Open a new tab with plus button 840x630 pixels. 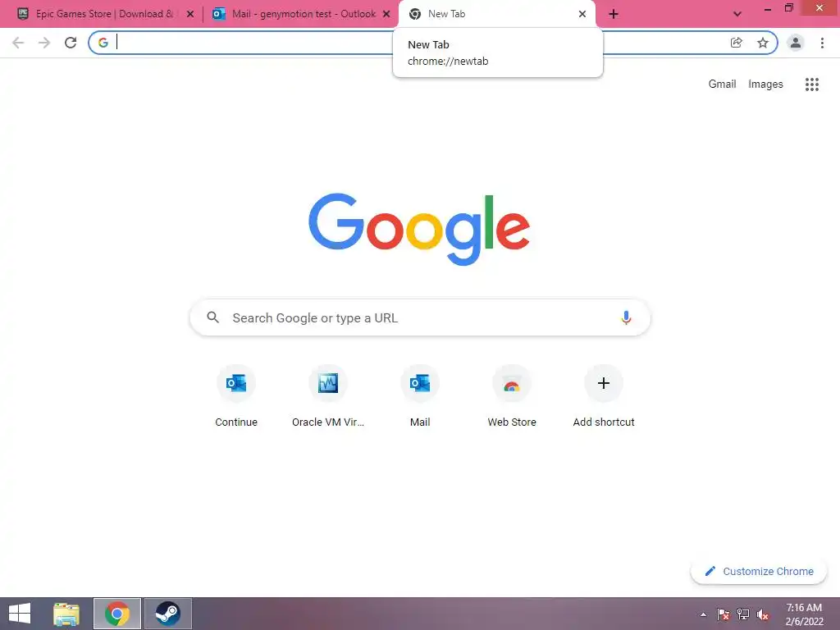point(614,15)
